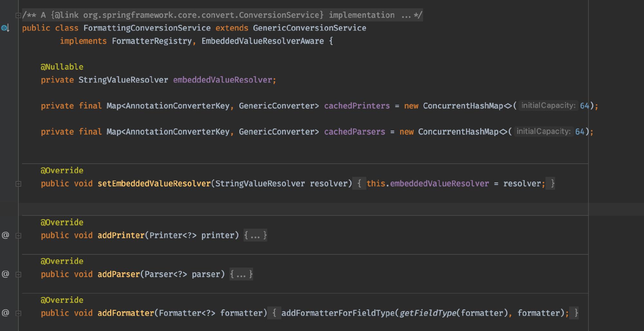Toggle fold marker for setEmbeddedValueResolver method
This screenshot has height=331, width=644.
click(x=18, y=184)
